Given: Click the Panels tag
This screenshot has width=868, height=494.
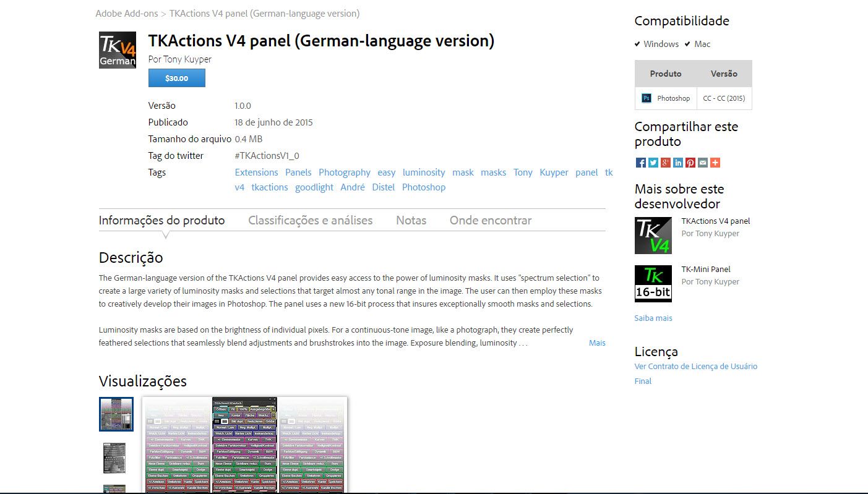Looking at the screenshot, I should point(298,172).
